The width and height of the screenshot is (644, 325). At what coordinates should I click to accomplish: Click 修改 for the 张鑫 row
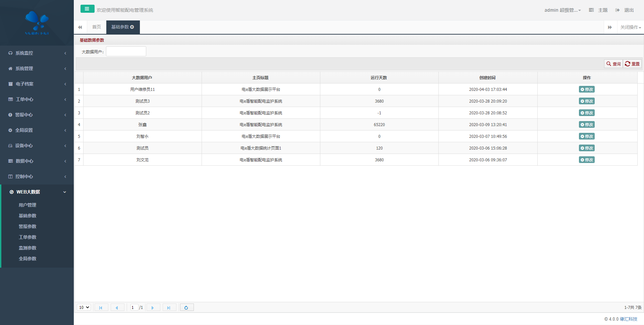[587, 125]
